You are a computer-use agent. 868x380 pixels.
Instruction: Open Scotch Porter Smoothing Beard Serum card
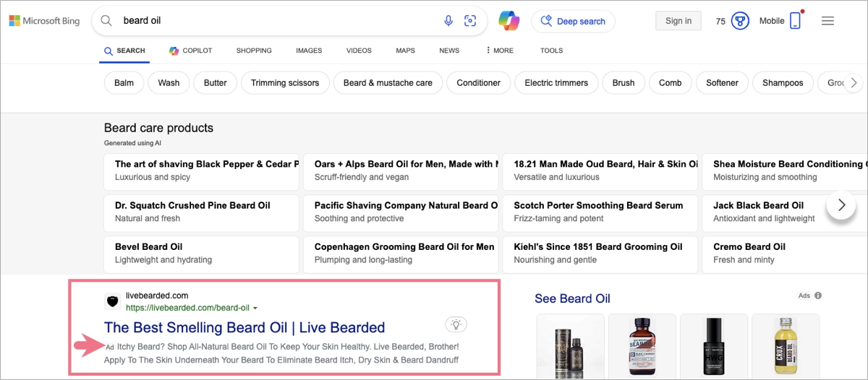pyautogui.click(x=600, y=212)
